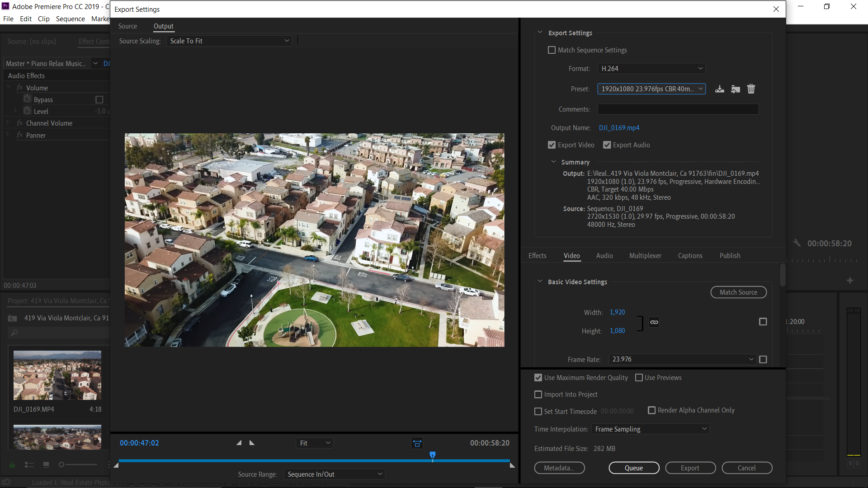Toggle the width-height link chain icon
Viewport: 868px width, 488px height.
point(654,322)
